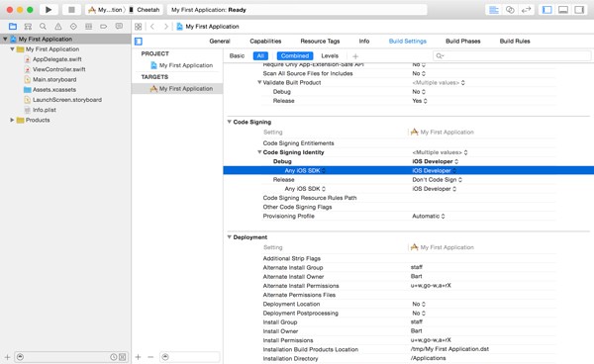Open Main.storyboard file
This screenshot has height=364, width=594.
(x=54, y=79)
